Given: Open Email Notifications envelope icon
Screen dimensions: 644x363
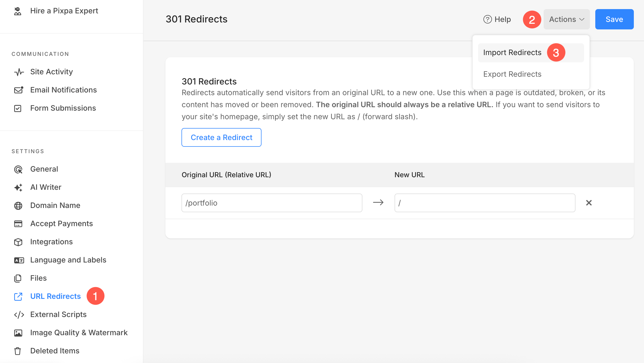Looking at the screenshot, I should tap(18, 90).
